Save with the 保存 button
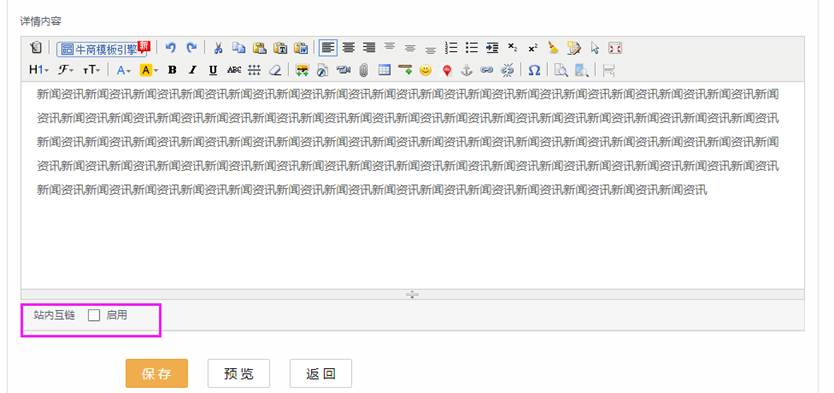This screenshot has width=834, height=393. pyautogui.click(x=157, y=373)
